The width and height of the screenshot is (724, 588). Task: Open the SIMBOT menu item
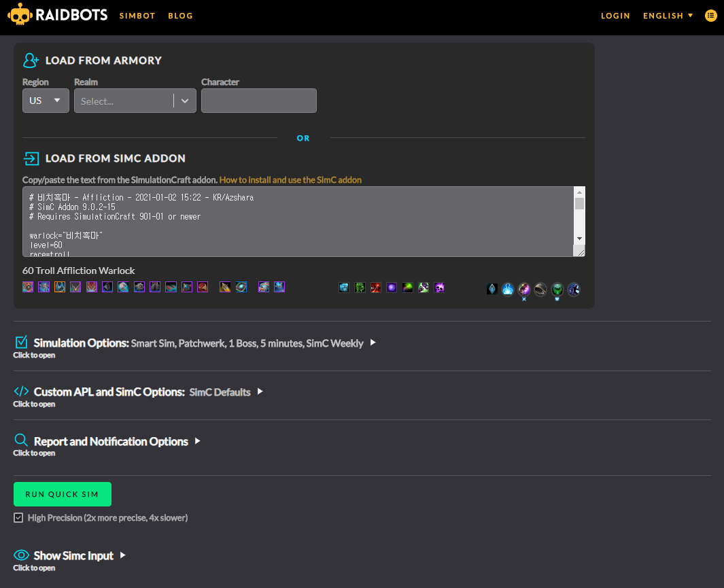coord(137,16)
